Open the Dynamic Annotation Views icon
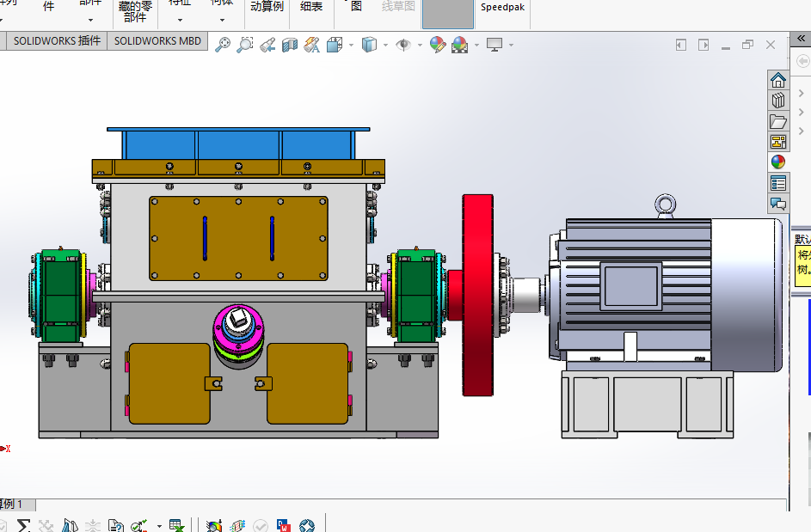 click(312, 45)
